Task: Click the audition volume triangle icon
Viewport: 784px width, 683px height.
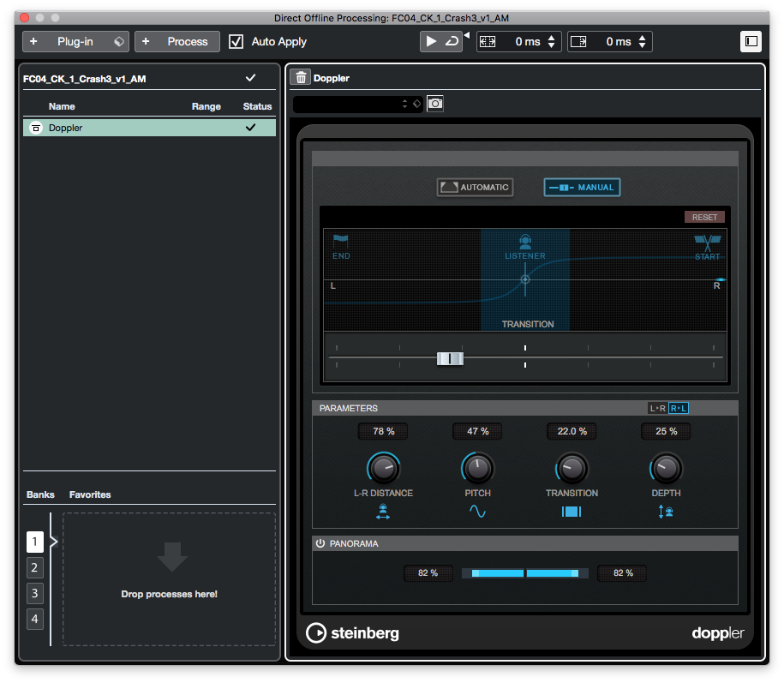Action: [x=467, y=35]
